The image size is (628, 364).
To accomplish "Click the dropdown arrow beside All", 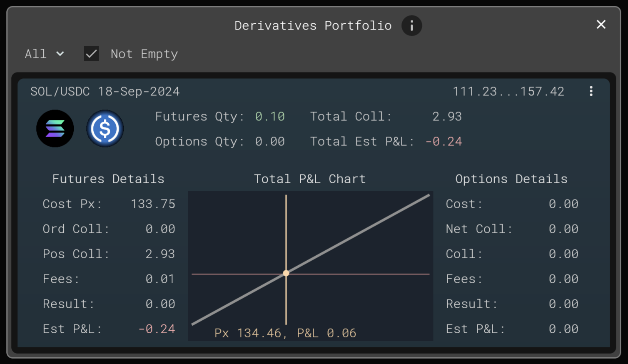I will pyautogui.click(x=60, y=54).
